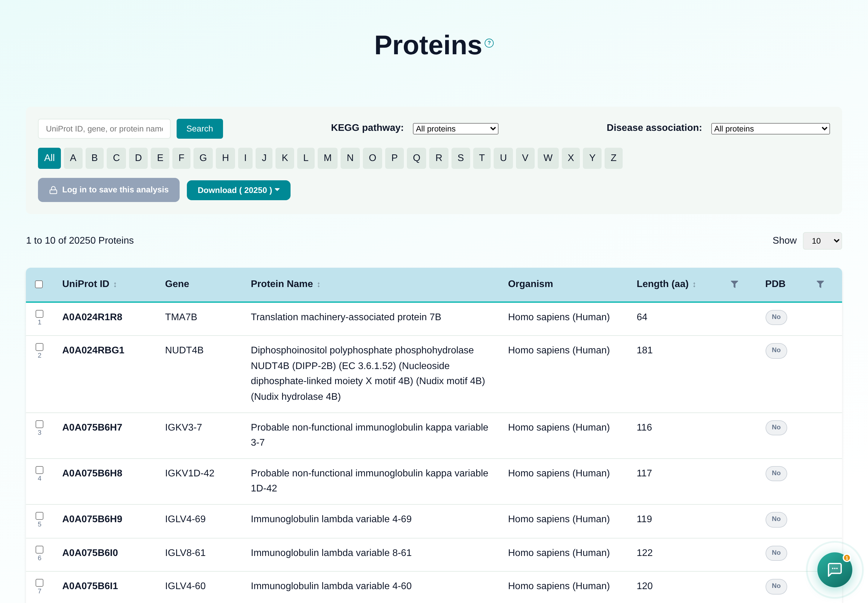Open protein A0A075B6H8 link
The height and width of the screenshot is (603, 868).
pyautogui.click(x=92, y=473)
